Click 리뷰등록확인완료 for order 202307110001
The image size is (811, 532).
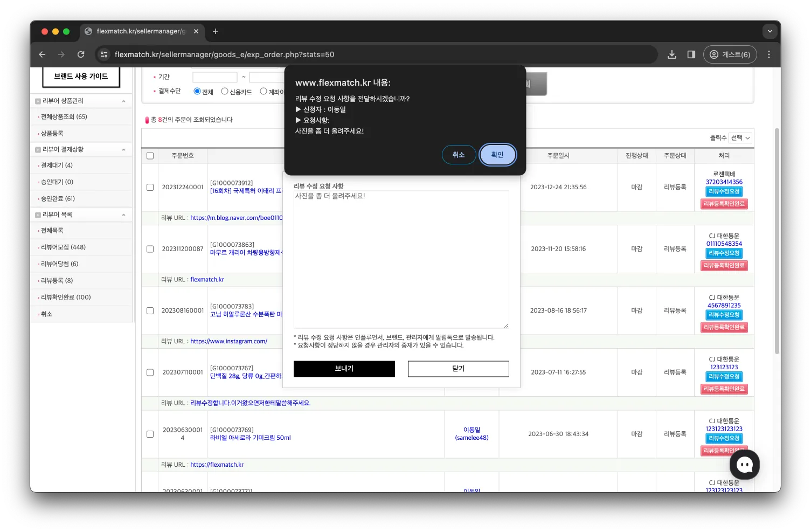tap(724, 389)
